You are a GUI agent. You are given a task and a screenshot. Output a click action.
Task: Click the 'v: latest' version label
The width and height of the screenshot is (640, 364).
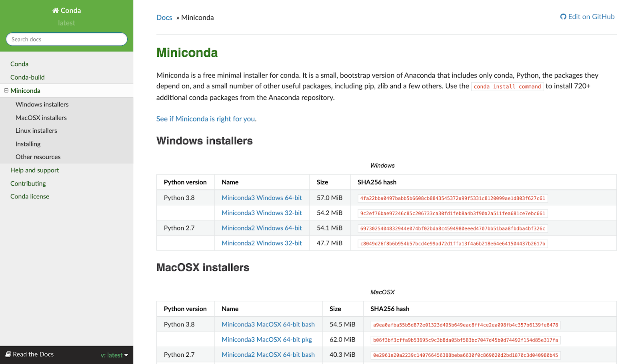click(112, 355)
